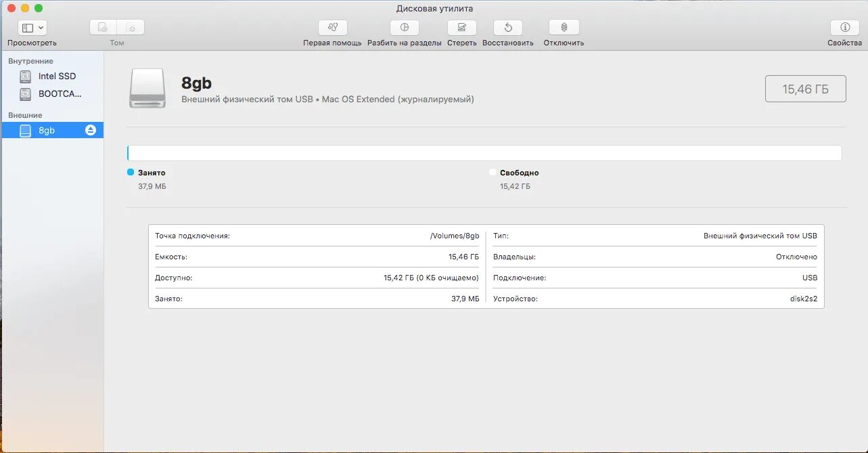This screenshot has width=868, height=453.
Task: Click the /Volumes/8gb mount point value
Action: (455, 236)
